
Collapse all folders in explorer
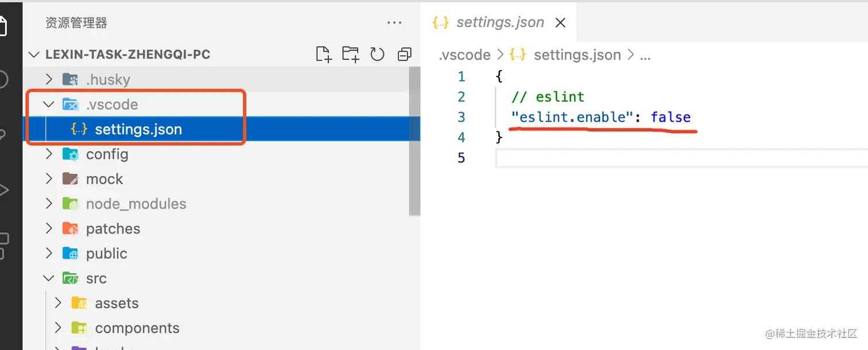coord(404,55)
